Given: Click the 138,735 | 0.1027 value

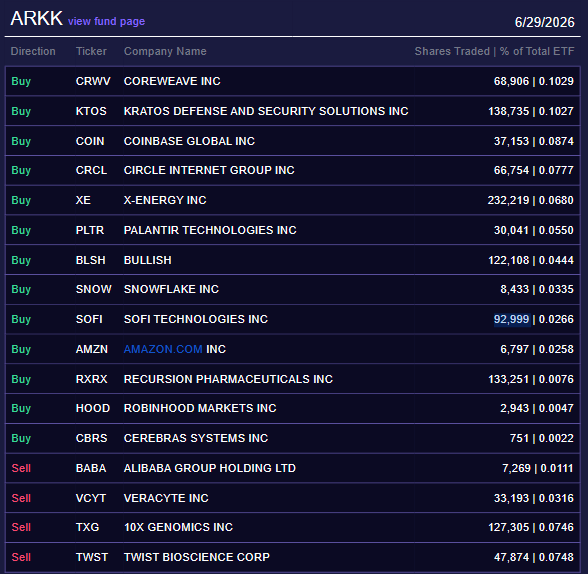Looking at the screenshot, I should click(531, 111).
